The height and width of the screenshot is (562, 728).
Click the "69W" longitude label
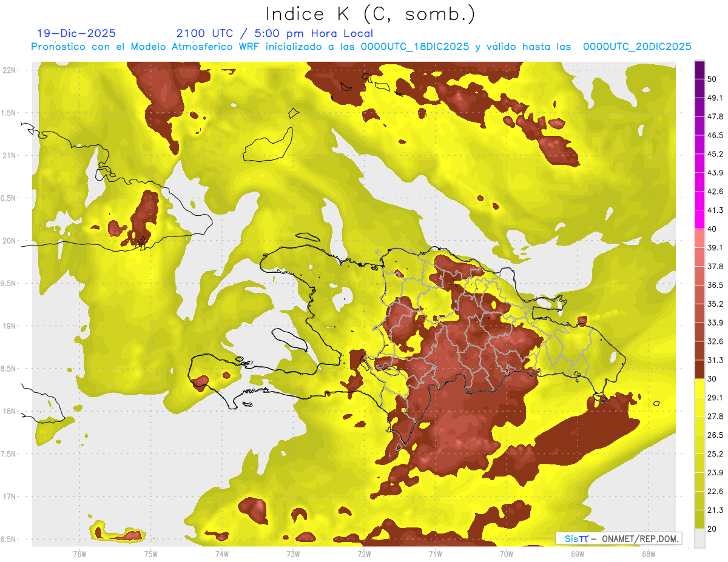[578, 554]
